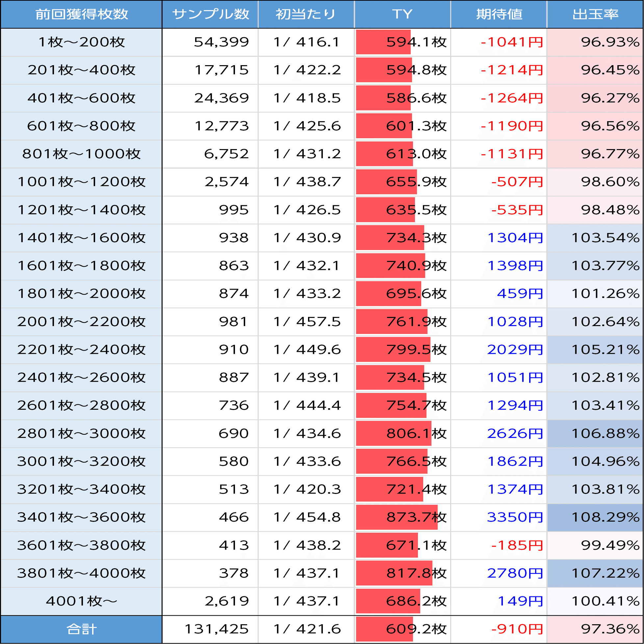The image size is (644, 644).
Task: Click the 初当たり column header
Action: coord(306,14)
